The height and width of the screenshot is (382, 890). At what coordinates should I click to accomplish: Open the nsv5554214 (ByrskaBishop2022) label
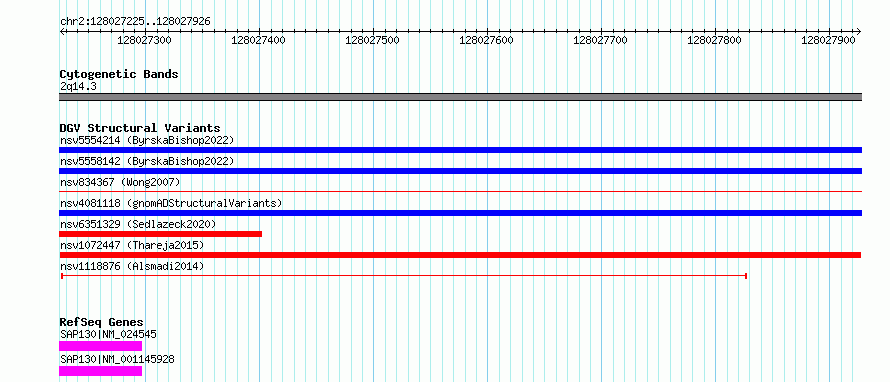point(146,140)
